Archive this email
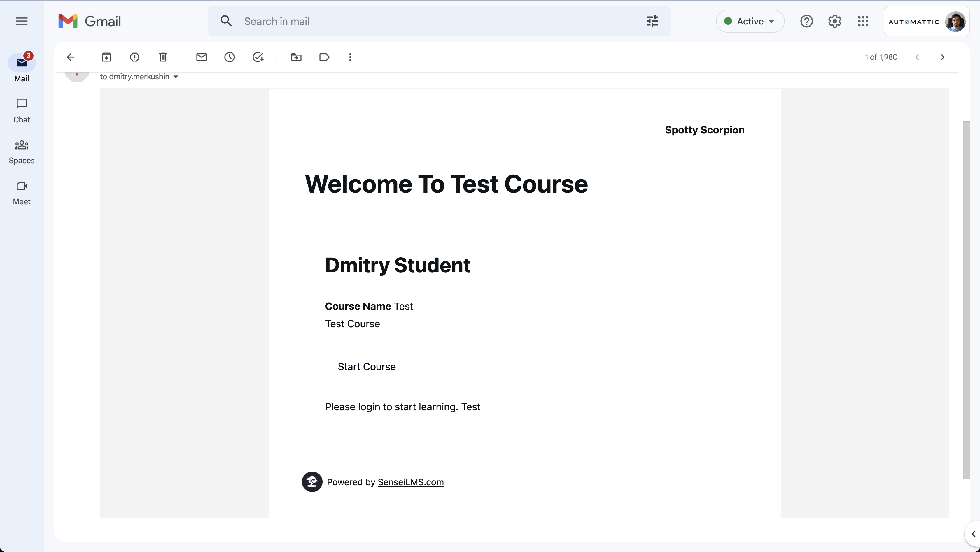Viewport: 980px width, 552px height. point(106,57)
